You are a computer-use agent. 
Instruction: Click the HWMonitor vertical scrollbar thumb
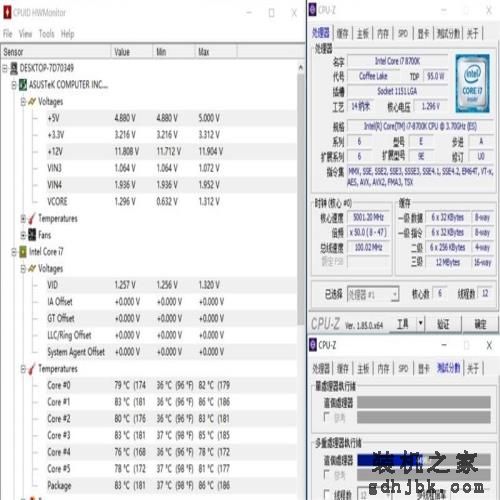(300, 198)
